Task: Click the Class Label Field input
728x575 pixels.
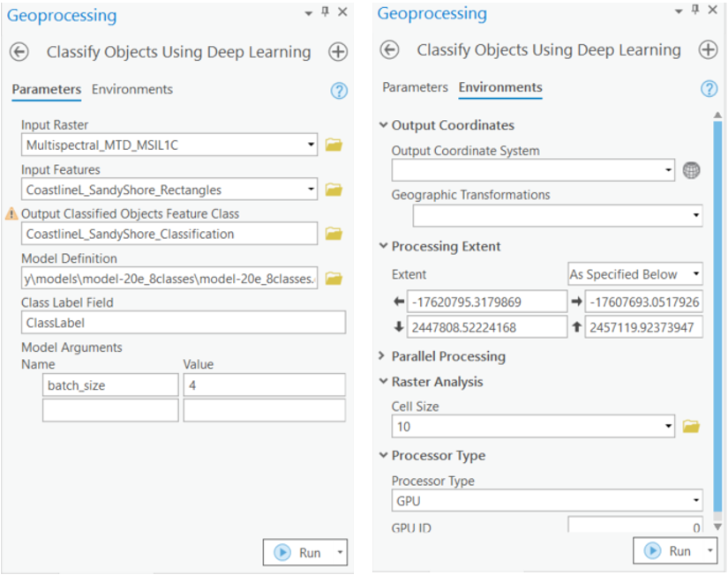Action: pyautogui.click(x=184, y=323)
